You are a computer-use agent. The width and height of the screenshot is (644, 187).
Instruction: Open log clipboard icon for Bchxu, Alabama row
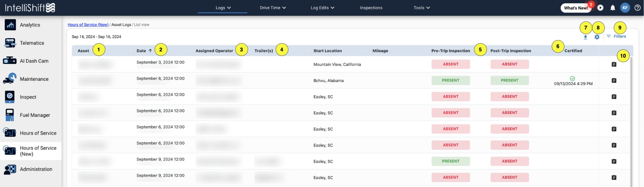(614, 80)
